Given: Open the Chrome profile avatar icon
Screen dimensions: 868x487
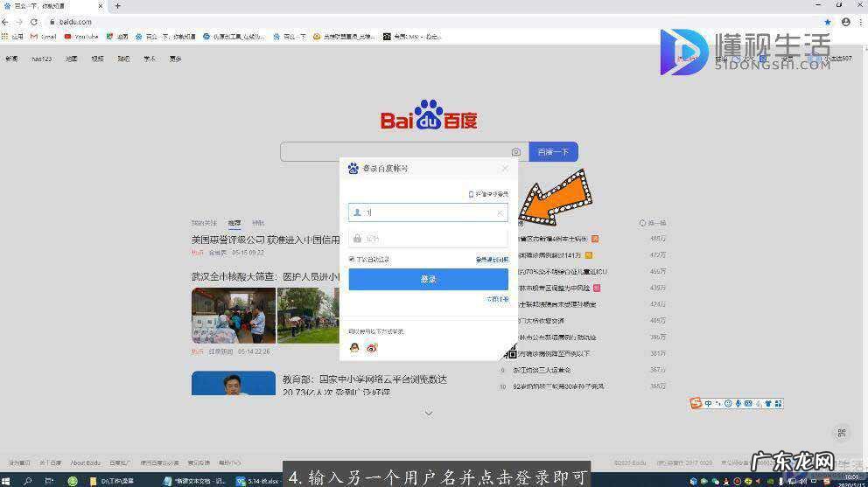Looking at the screenshot, I should coord(845,22).
